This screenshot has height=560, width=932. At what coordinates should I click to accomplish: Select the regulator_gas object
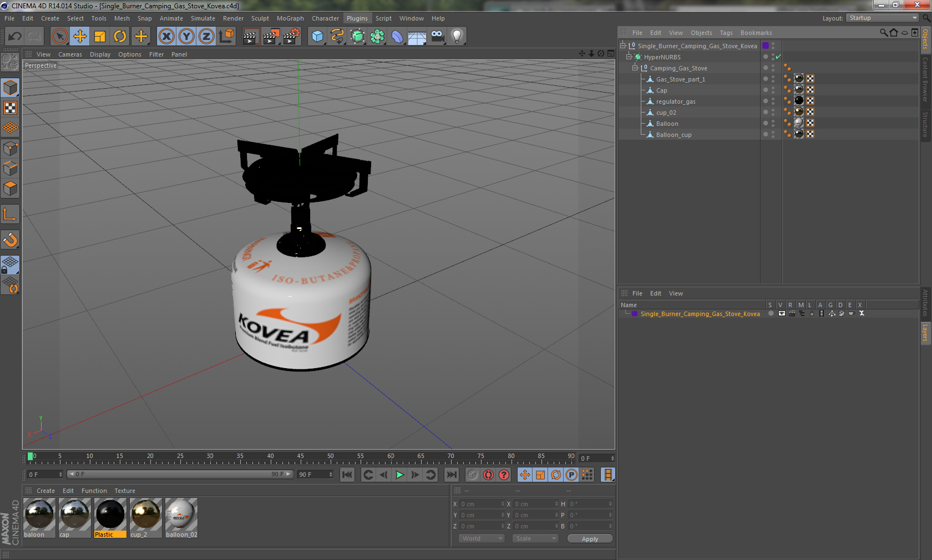click(676, 101)
